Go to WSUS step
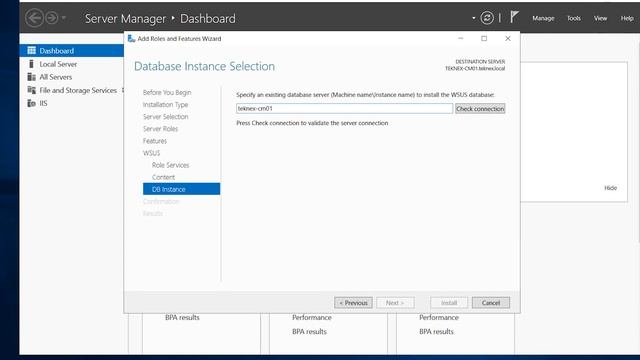 151,153
